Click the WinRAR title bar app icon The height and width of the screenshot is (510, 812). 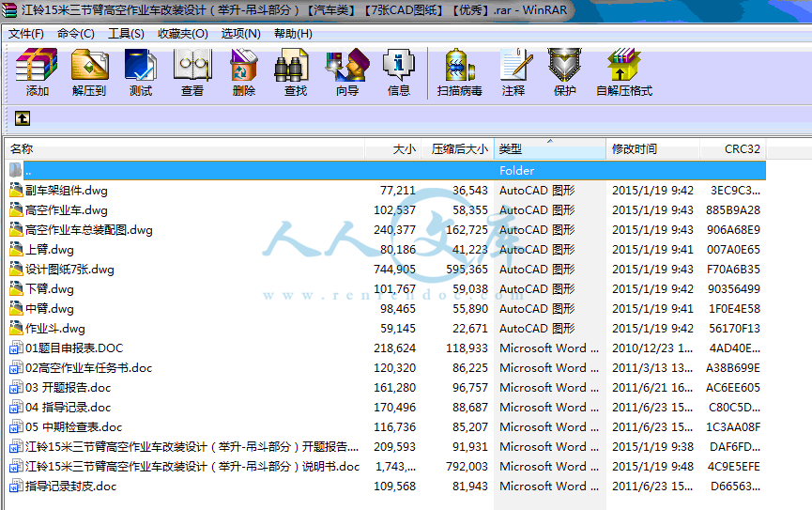coord(8,9)
